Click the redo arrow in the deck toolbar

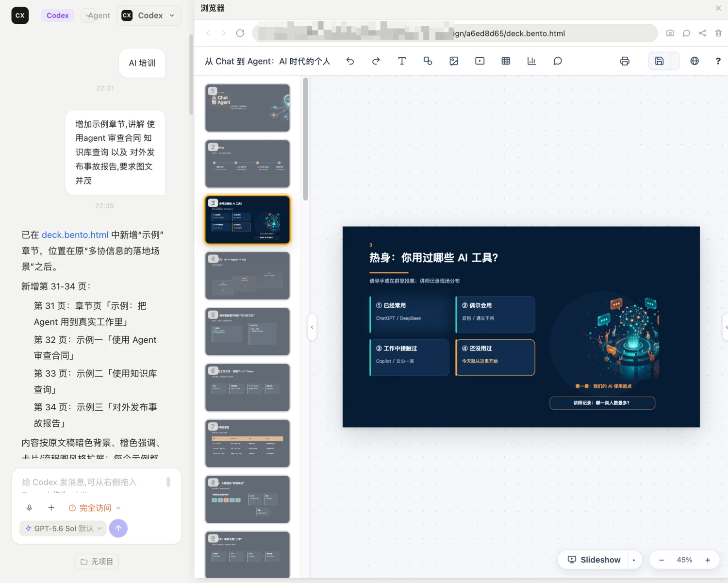point(376,61)
